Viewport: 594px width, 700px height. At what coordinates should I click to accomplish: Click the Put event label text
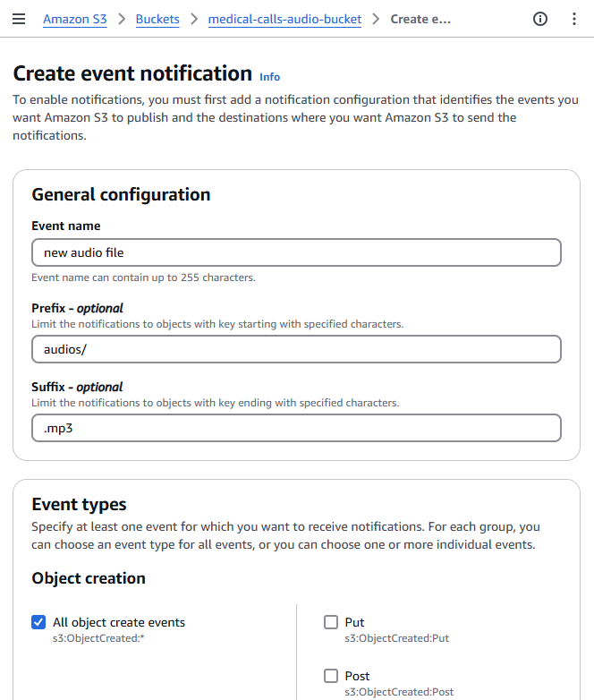354,622
